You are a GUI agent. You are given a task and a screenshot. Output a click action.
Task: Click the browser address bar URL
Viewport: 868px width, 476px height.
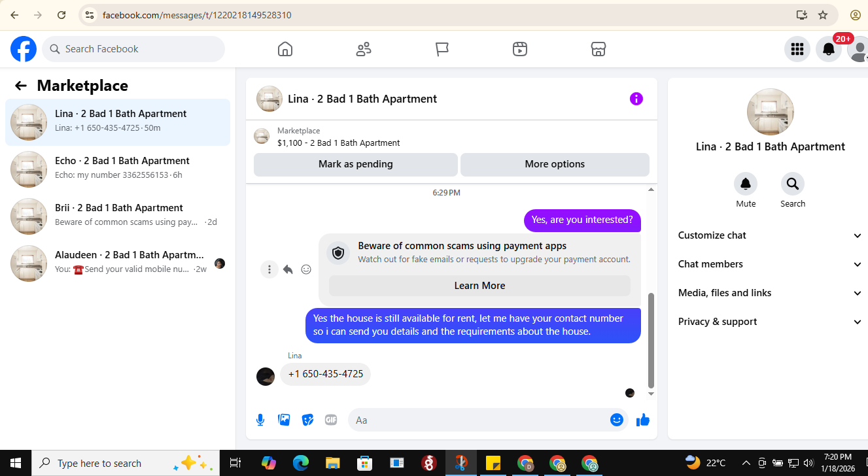click(197, 14)
